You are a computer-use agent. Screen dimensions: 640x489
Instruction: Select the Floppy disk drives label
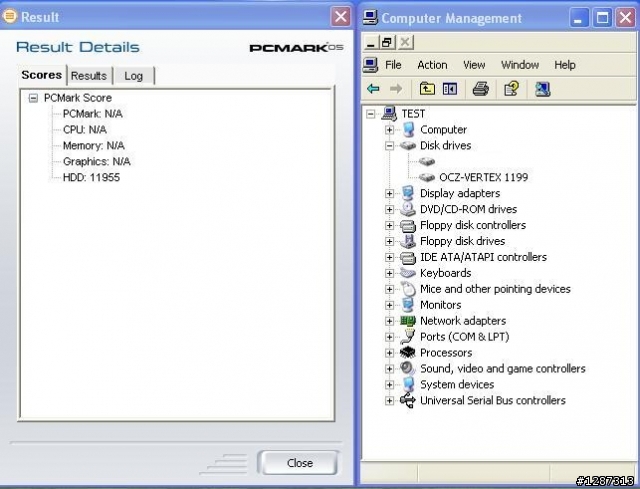tap(462, 241)
